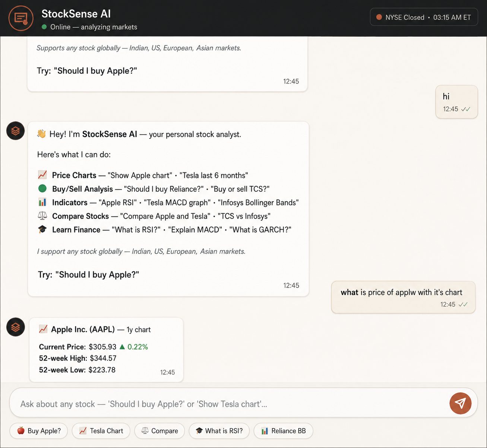Click the 'Learn Finance' bold label

pos(76,230)
